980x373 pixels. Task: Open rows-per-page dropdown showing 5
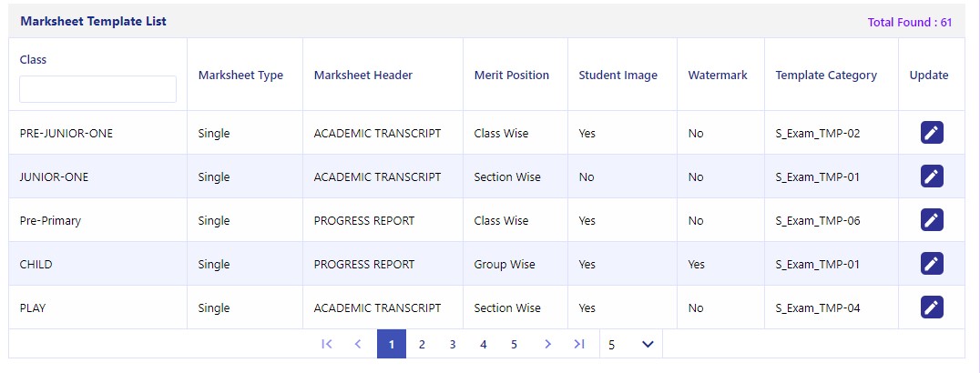coord(630,344)
